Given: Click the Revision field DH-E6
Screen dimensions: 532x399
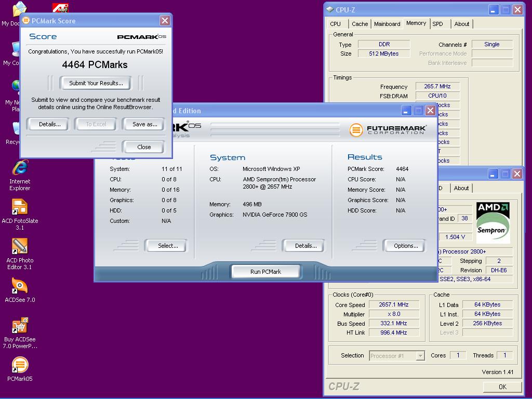Looking at the screenshot, I should (x=499, y=270).
